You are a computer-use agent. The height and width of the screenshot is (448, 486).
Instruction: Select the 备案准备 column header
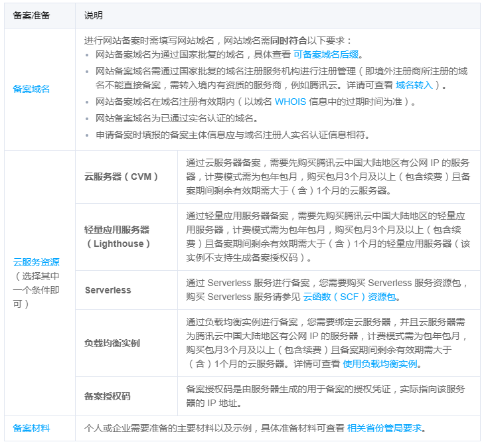coord(31,15)
